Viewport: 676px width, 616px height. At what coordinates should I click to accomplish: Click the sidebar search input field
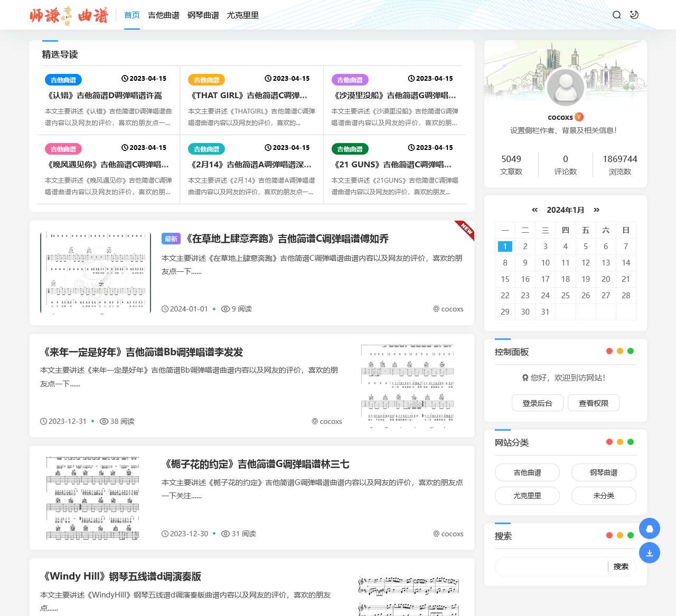551,566
